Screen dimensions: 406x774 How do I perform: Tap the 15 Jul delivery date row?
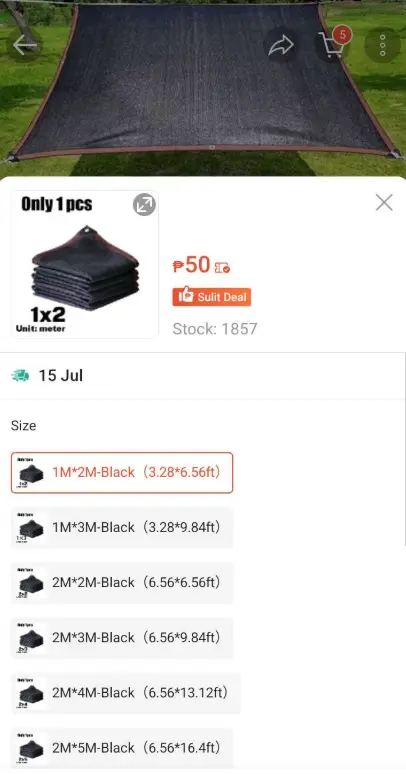coord(203,376)
